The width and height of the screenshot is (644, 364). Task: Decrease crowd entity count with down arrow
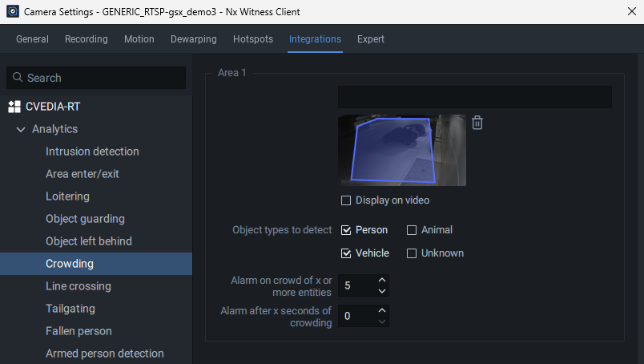point(382,291)
